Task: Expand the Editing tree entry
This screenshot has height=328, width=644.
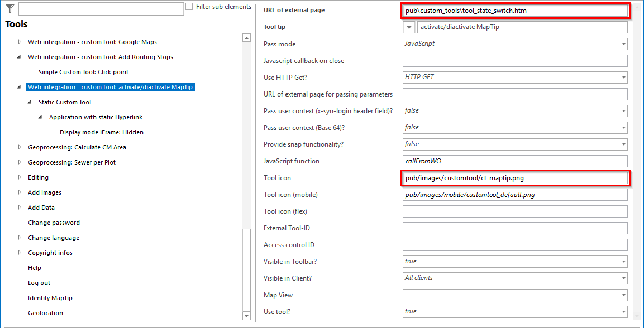Action: [x=18, y=177]
